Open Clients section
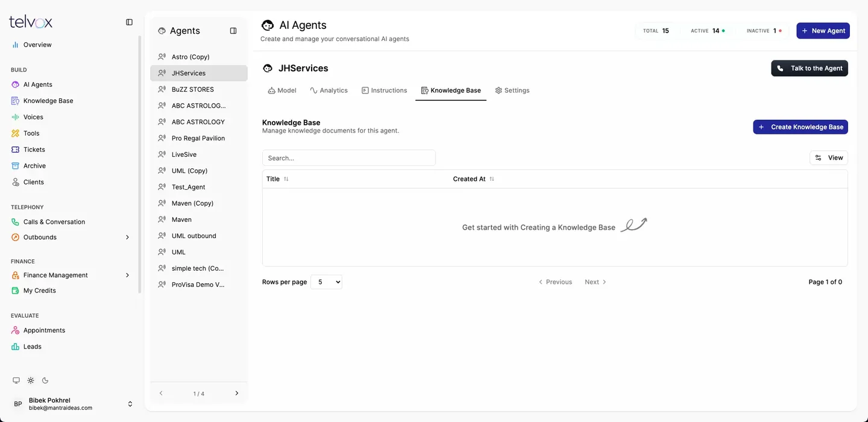 pos(34,182)
